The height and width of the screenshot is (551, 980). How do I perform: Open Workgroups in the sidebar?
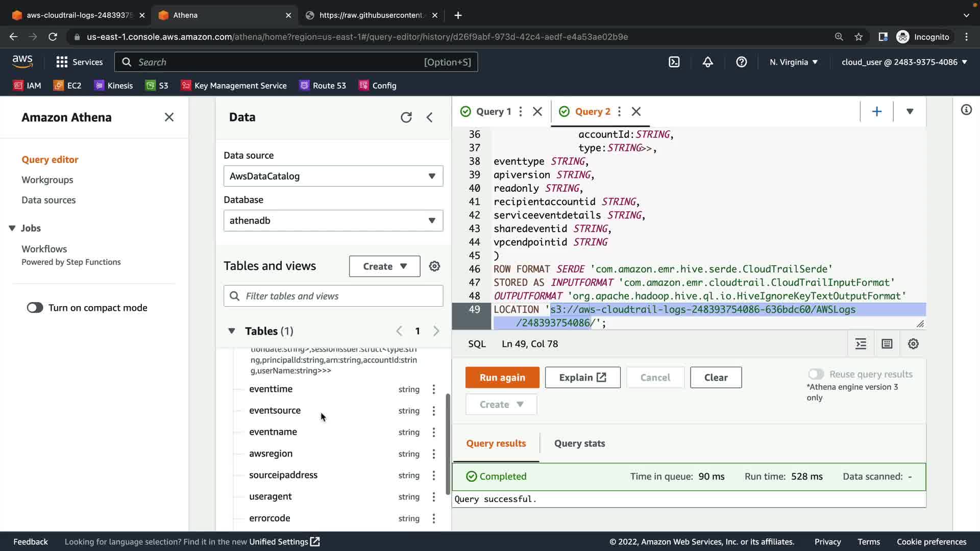coord(47,180)
